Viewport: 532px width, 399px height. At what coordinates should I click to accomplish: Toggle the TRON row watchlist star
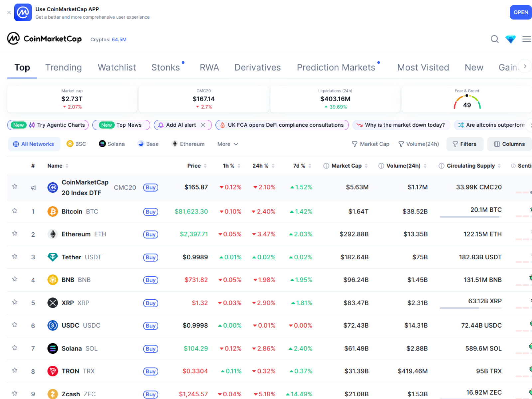pos(15,370)
